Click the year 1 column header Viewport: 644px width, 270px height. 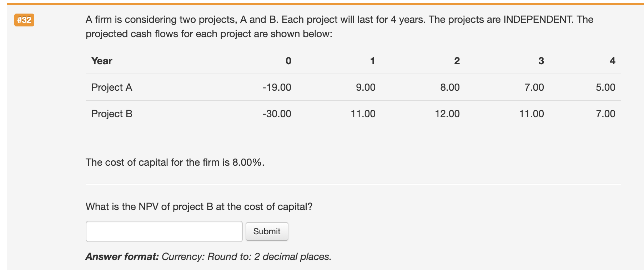tap(372, 61)
